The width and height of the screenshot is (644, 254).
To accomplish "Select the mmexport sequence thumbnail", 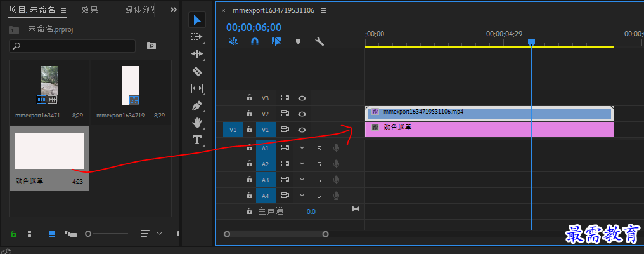I will 131,85.
